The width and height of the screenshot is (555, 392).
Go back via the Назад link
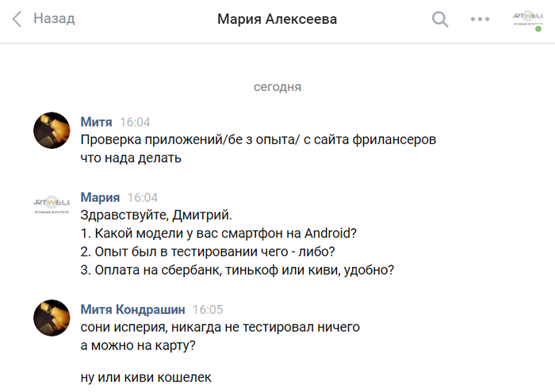pyautogui.click(x=54, y=19)
